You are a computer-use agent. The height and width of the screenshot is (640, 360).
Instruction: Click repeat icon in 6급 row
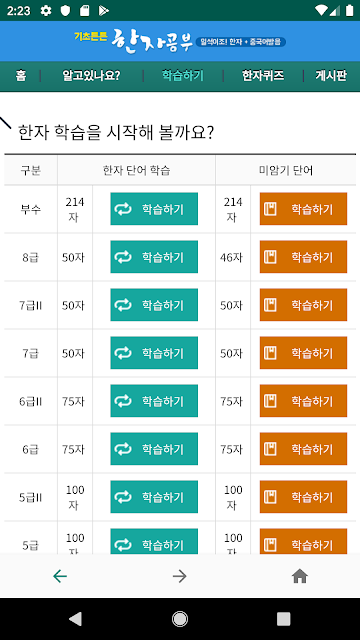click(x=123, y=449)
